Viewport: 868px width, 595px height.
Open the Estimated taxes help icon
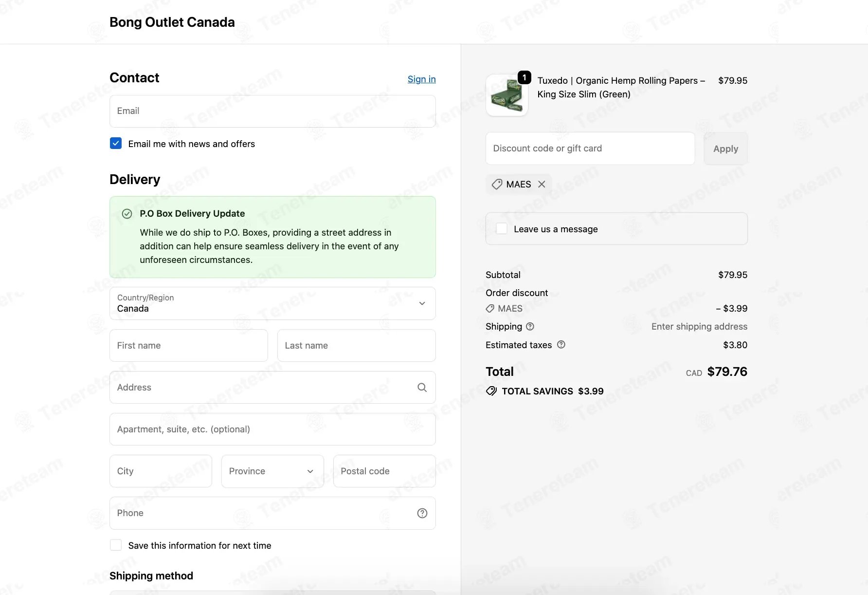tap(561, 345)
